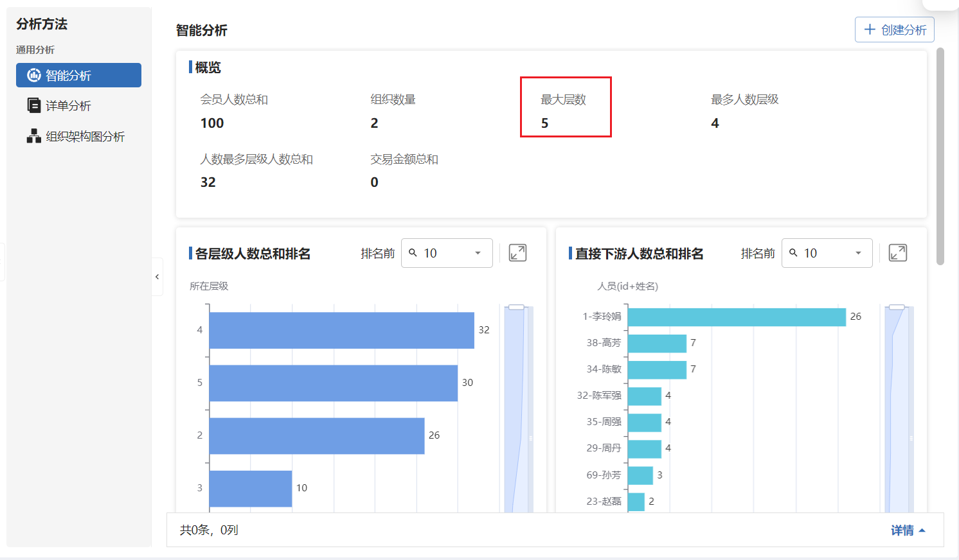This screenshot has width=959, height=560.
Task: Click search icon in 各层级 ranking selector
Action: point(413,253)
